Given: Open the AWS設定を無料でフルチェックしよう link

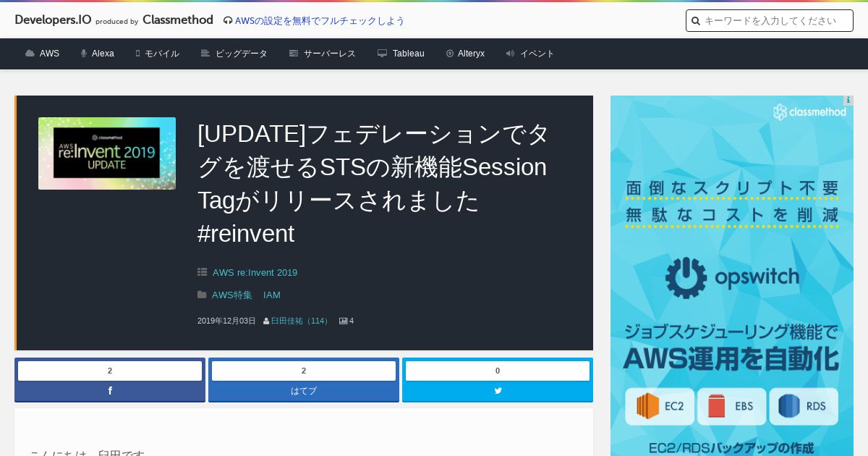Looking at the screenshot, I should pos(320,21).
